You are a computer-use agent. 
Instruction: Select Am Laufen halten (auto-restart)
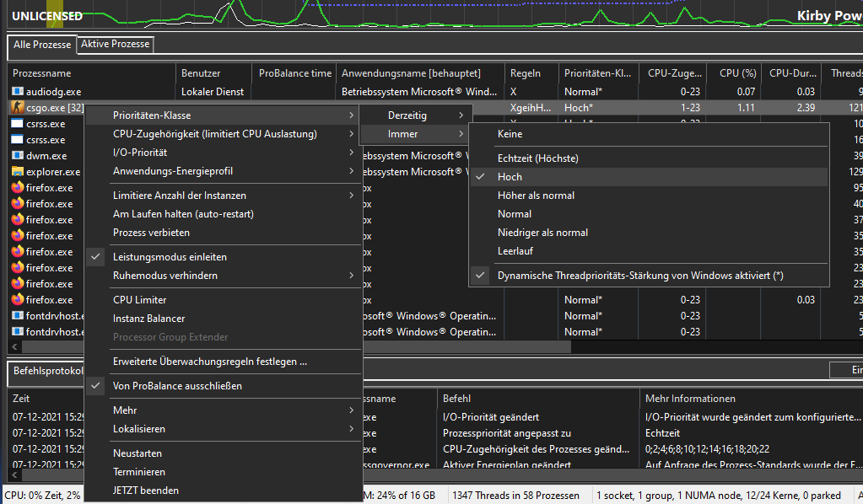click(x=223, y=214)
